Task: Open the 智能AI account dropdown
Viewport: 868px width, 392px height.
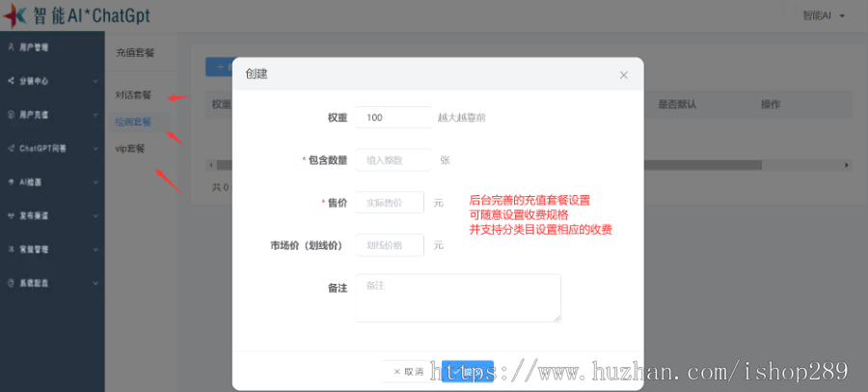Action: pos(824,15)
